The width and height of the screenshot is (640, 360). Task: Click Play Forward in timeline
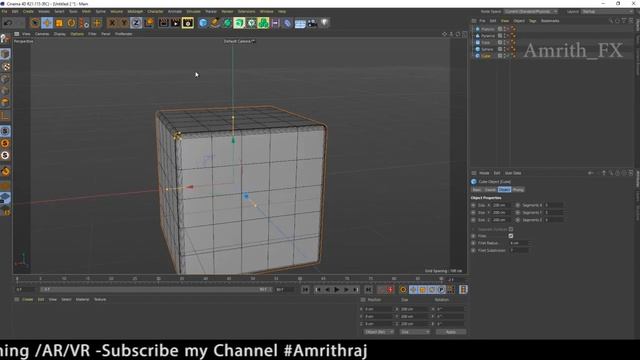pyautogui.click(x=337, y=290)
